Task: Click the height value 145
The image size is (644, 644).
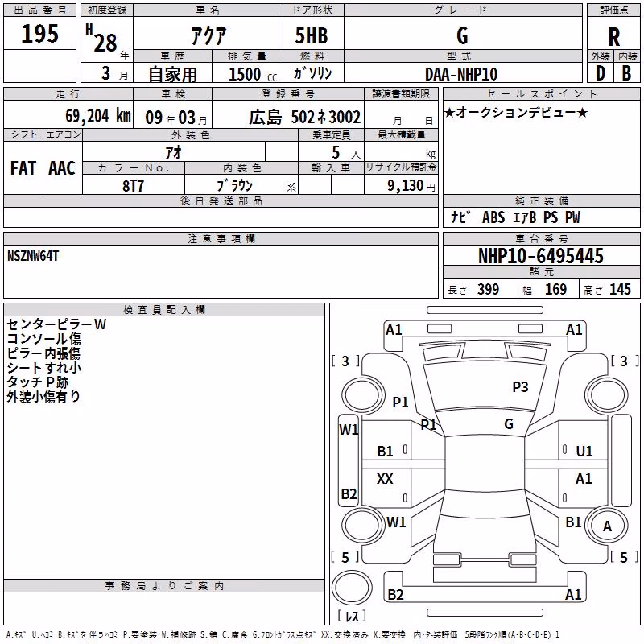Action: click(x=620, y=290)
